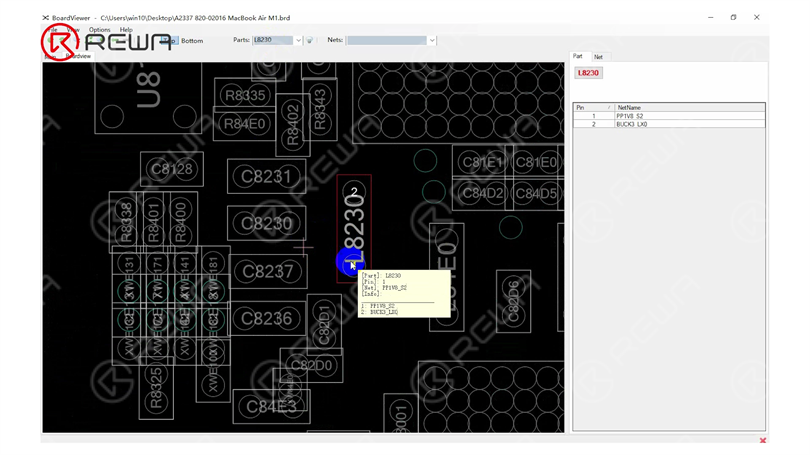The image size is (810, 455).
Task: Click inside the Nets search field
Action: [x=387, y=40]
